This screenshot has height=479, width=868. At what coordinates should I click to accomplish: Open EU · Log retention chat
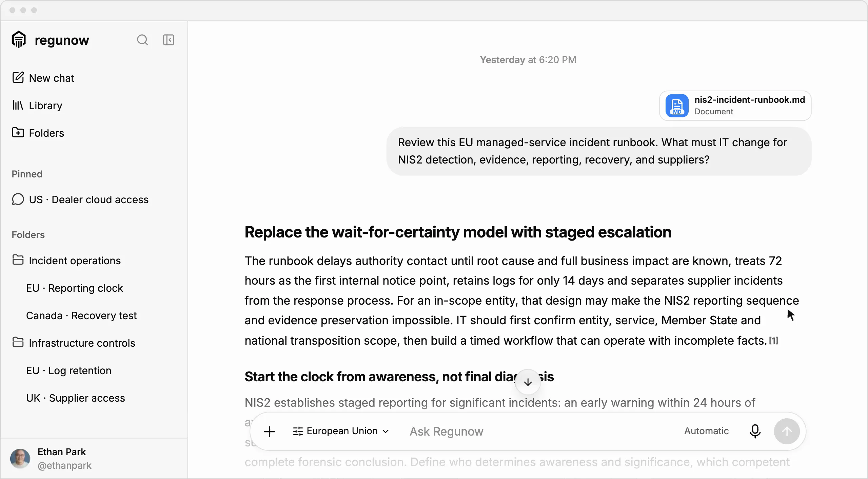tap(69, 370)
